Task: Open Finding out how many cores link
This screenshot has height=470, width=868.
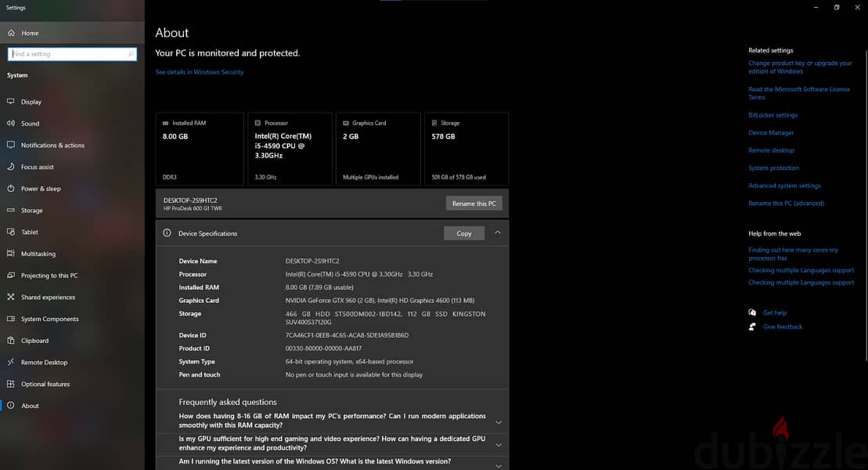Action: click(x=794, y=254)
